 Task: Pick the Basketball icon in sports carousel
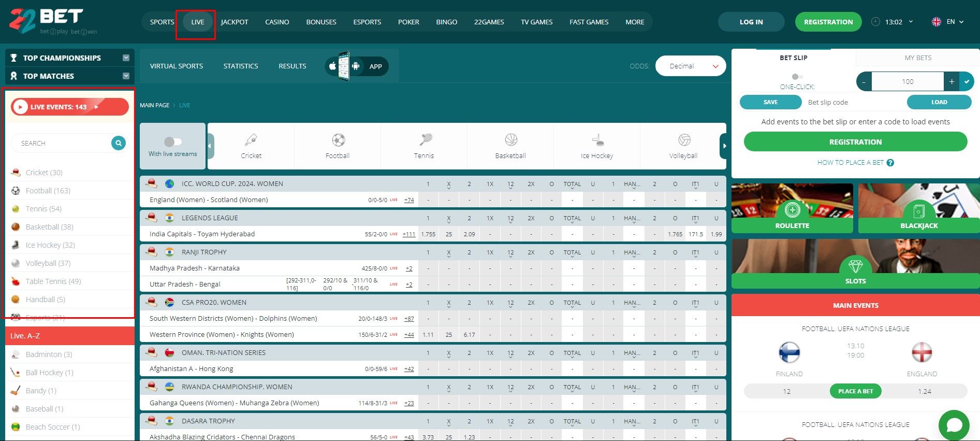tap(511, 140)
